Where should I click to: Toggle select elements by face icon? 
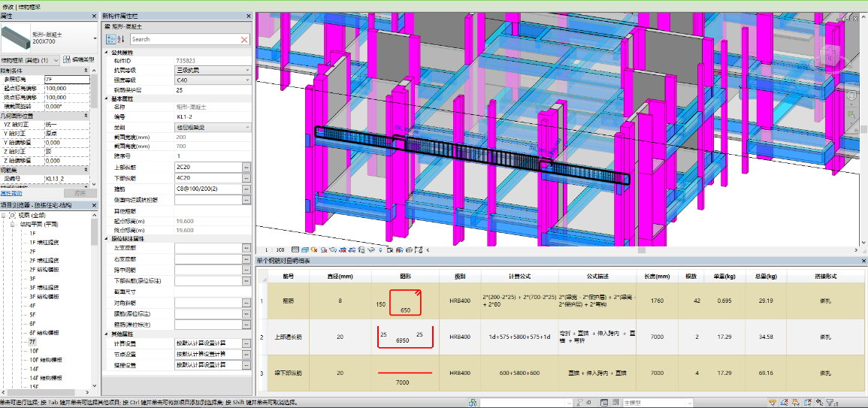[x=808, y=403]
